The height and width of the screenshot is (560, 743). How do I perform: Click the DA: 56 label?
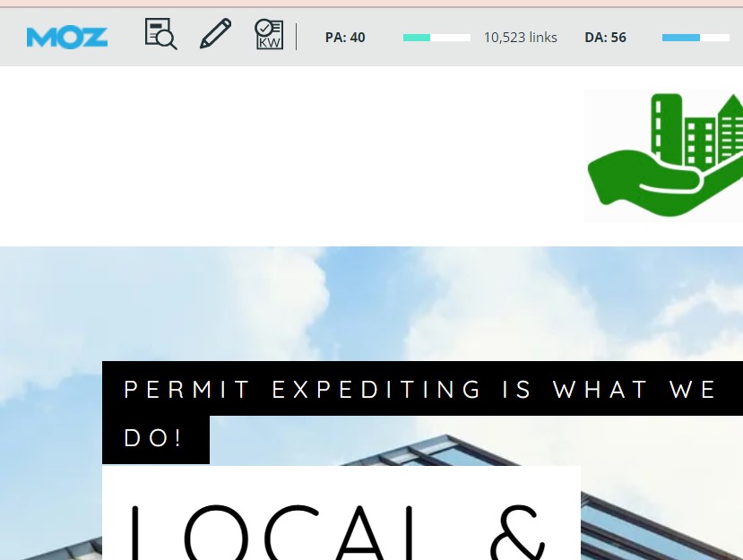605,38
